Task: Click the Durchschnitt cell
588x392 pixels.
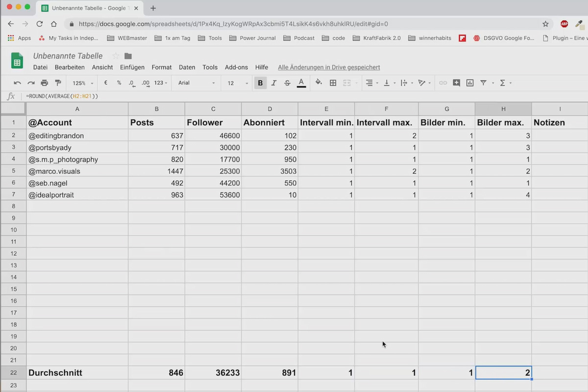Action: (77, 373)
